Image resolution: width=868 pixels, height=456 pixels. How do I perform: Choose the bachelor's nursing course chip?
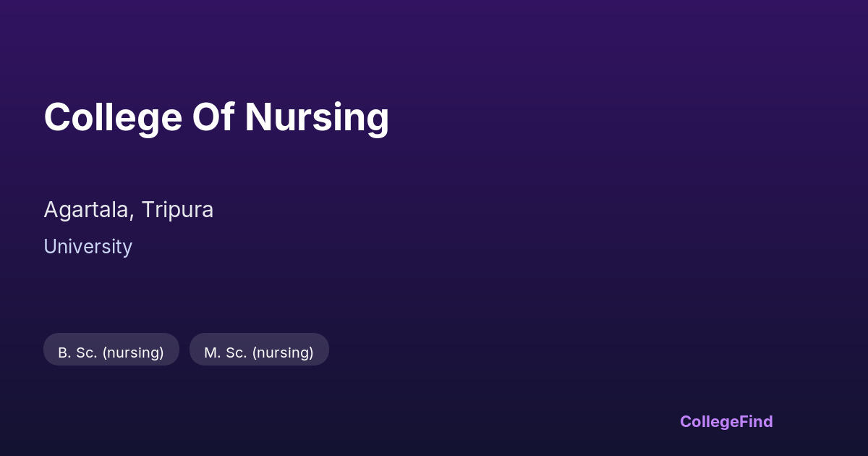click(111, 350)
